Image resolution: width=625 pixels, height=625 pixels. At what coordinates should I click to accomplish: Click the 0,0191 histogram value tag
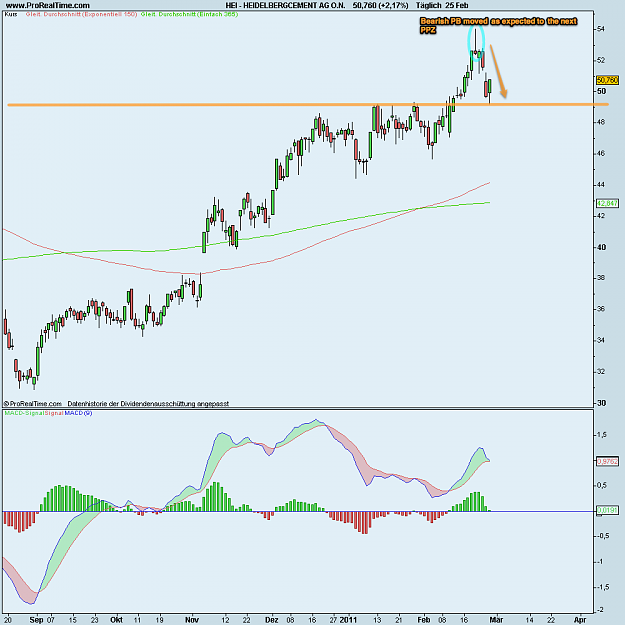coord(607,510)
